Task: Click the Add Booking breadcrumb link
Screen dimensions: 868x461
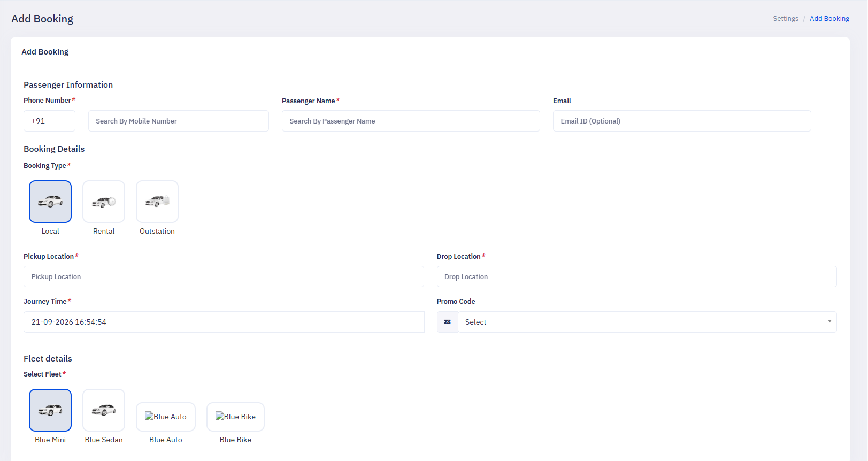Action: (x=829, y=19)
